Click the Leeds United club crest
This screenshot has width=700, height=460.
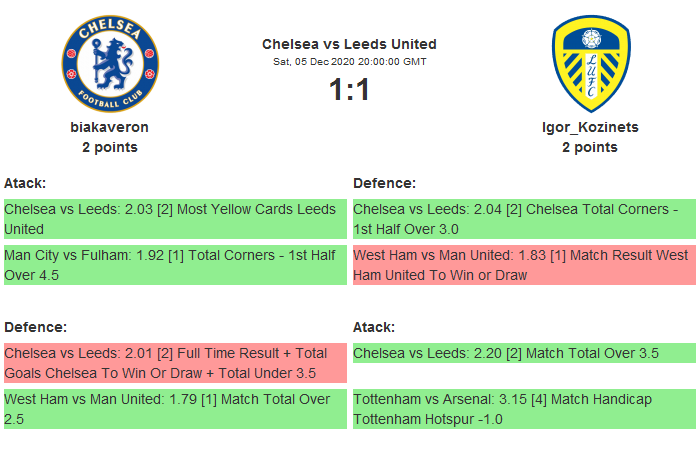pyautogui.click(x=590, y=63)
